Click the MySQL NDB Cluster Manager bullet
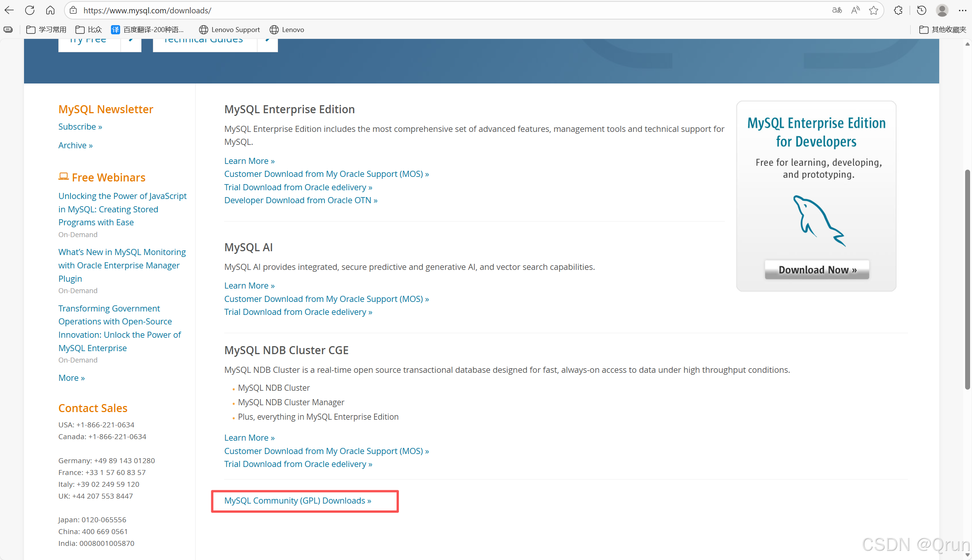The height and width of the screenshot is (560, 972). tap(291, 402)
